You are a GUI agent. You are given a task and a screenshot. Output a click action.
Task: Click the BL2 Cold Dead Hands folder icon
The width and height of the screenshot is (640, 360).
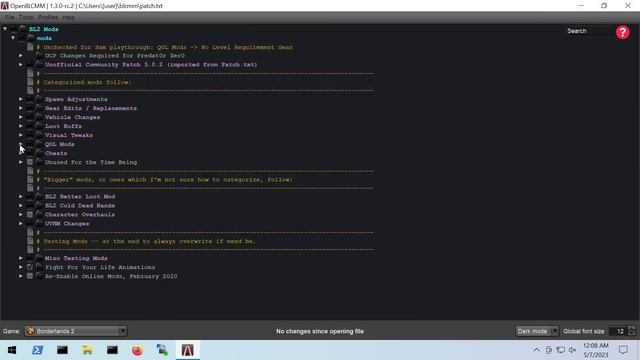(39, 205)
